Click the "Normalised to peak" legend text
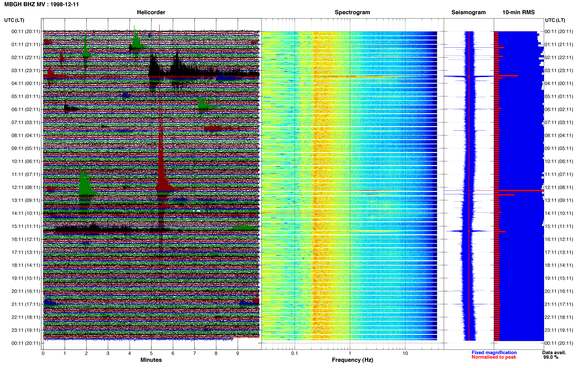 pos(494,357)
